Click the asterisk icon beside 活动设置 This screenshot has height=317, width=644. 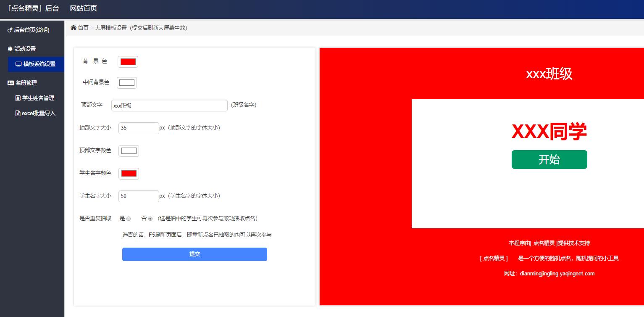click(x=10, y=49)
